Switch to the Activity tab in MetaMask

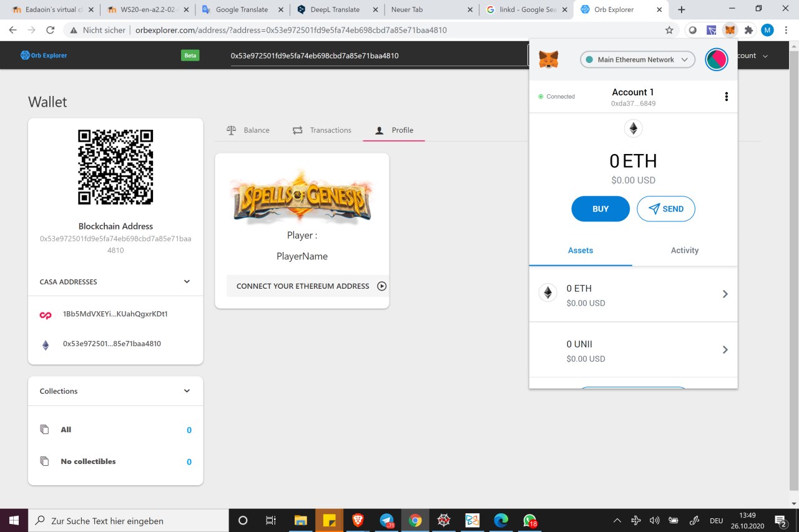[x=685, y=251]
